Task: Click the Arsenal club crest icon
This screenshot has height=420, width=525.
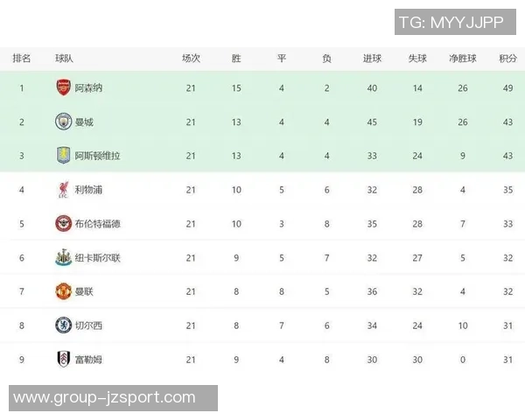Action: pos(63,87)
